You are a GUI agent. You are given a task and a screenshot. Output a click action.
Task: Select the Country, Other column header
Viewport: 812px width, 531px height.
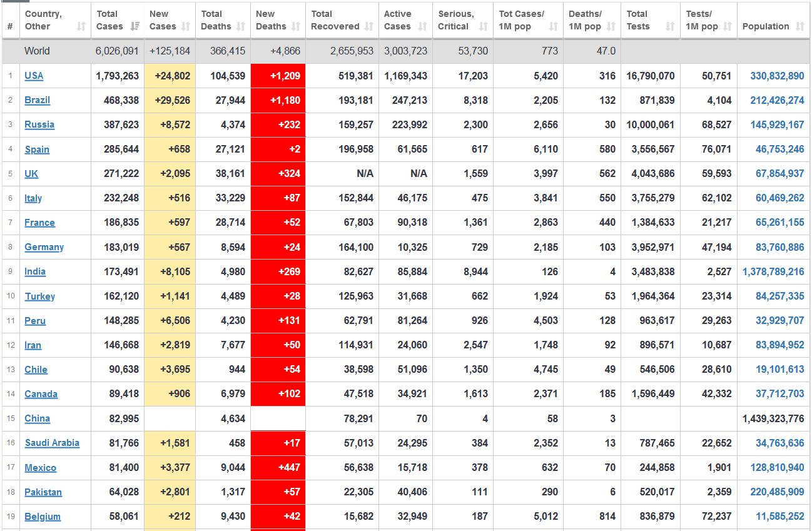pyautogui.click(x=43, y=20)
